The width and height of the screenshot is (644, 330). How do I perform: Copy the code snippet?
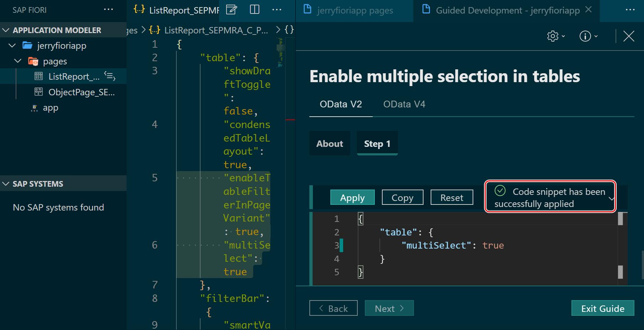[403, 197]
